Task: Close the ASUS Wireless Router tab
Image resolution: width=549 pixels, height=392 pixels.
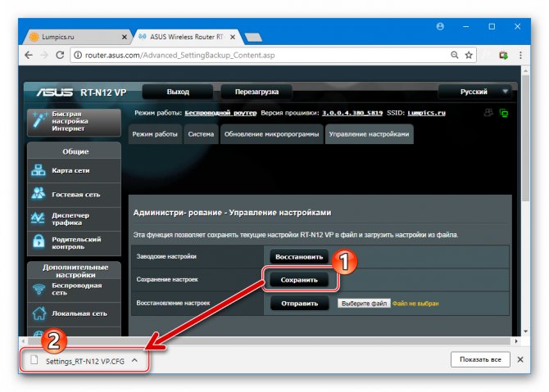Action: [x=233, y=37]
